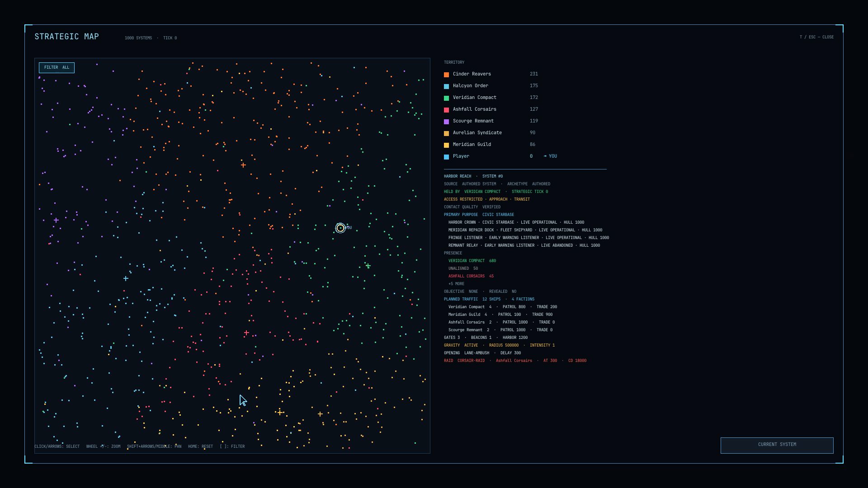Click the Veridian Compact PATROL 800 traffic row

click(x=502, y=307)
